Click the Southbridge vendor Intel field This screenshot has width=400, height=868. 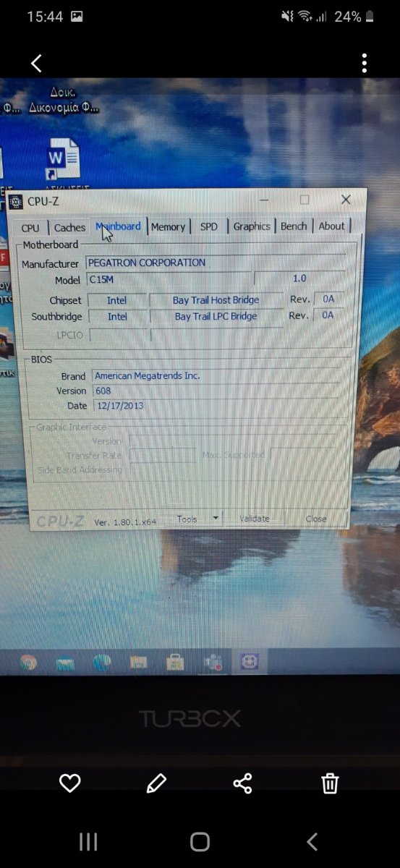tap(117, 317)
